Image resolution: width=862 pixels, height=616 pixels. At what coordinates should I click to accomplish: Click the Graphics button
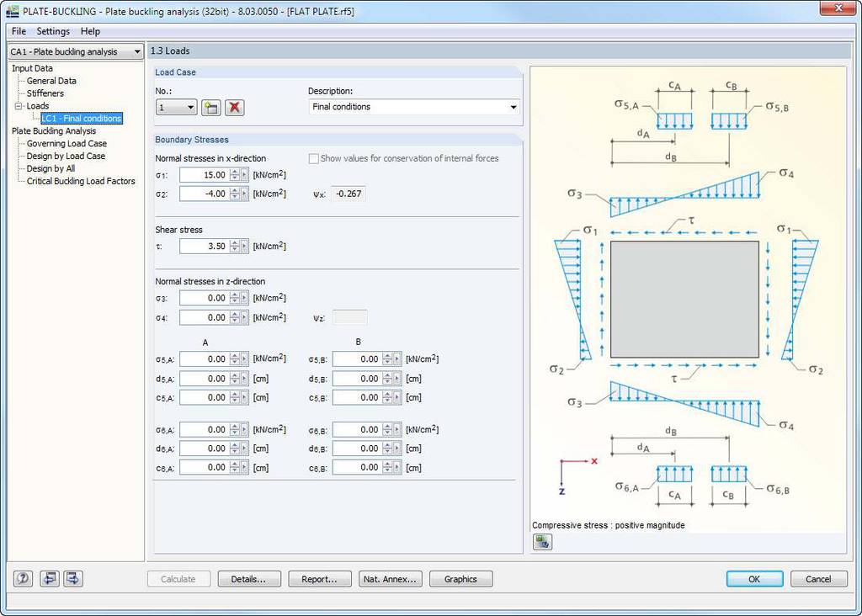(x=460, y=579)
